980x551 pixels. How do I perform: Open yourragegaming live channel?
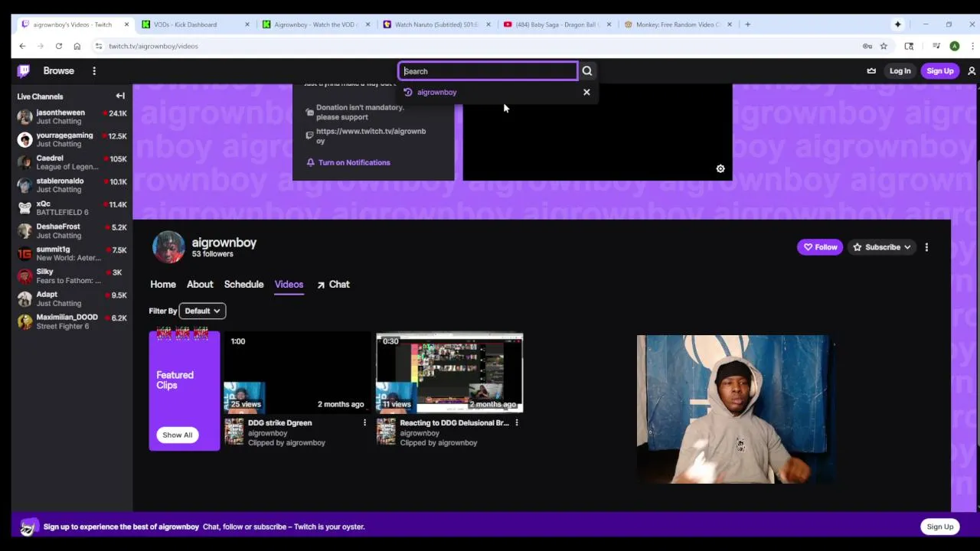[72, 140]
